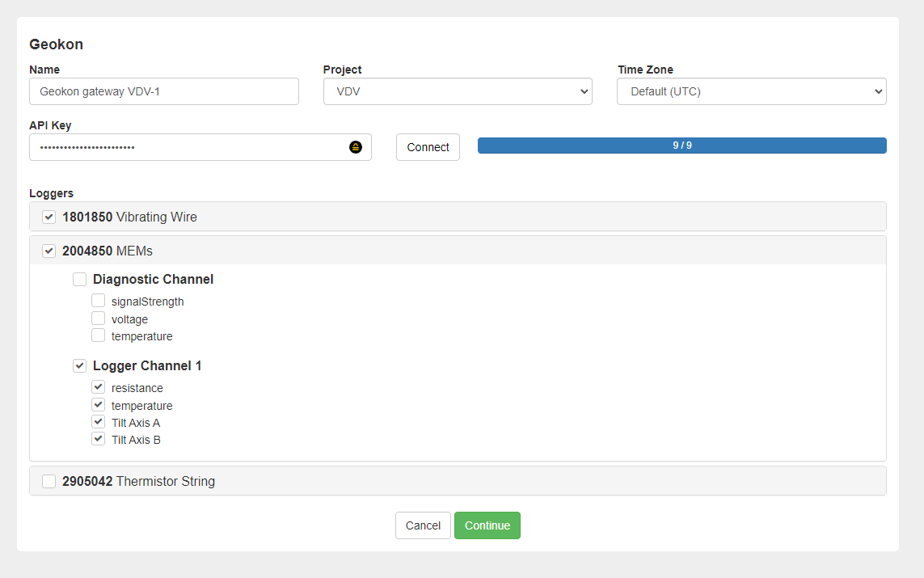Open the Project dropdown showing VDV
Image resolution: width=924 pixels, height=578 pixels.
458,91
